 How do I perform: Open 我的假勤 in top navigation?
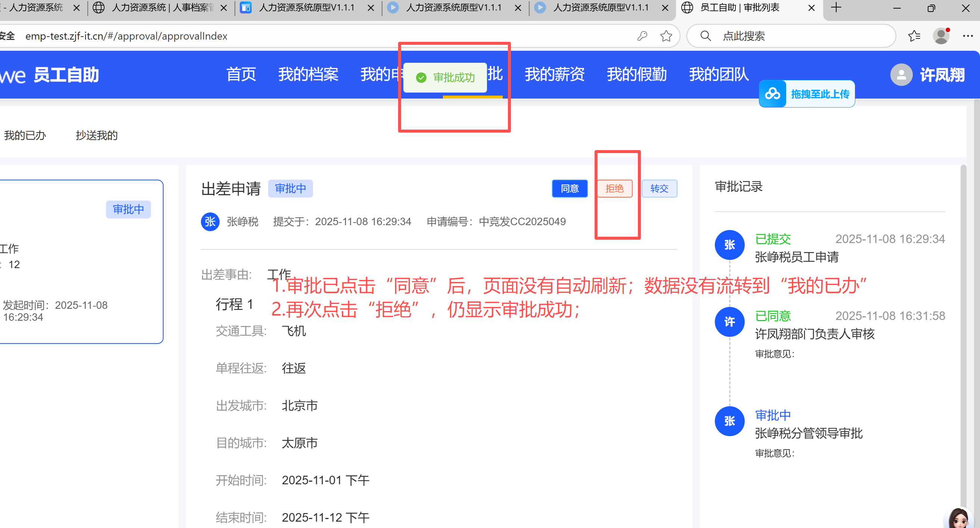tap(636, 75)
